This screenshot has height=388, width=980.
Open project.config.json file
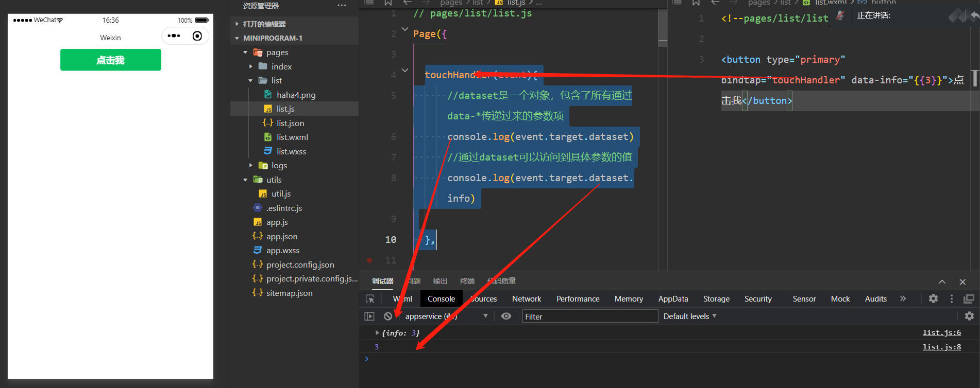point(300,264)
